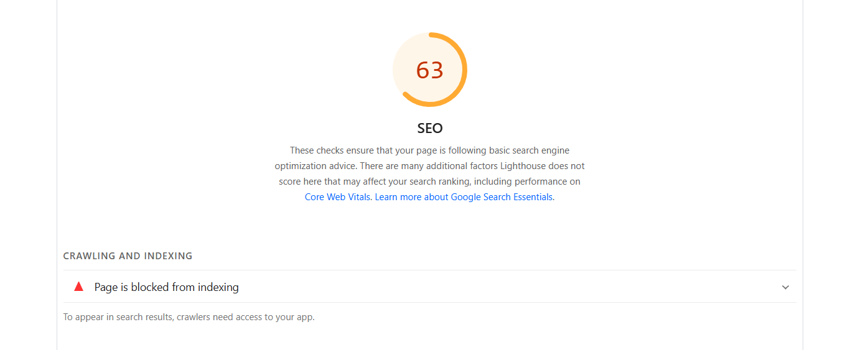Click the red triangle fail icon
868x350 pixels.
pyautogui.click(x=78, y=287)
